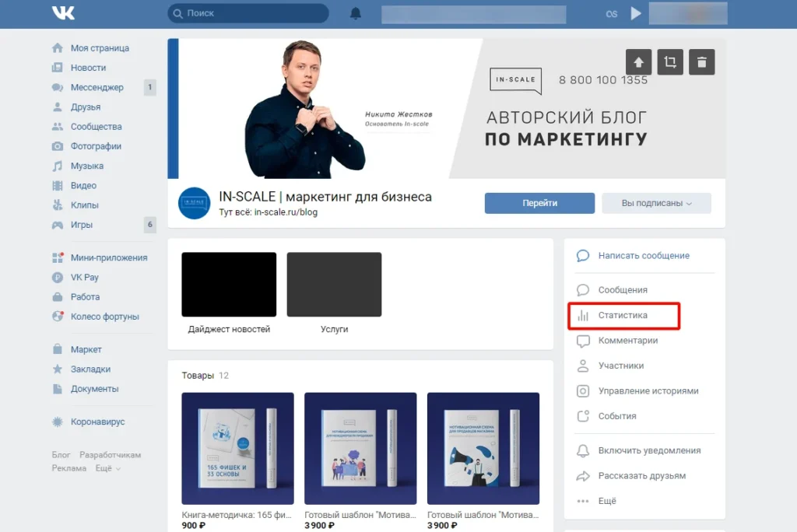Viewport: 797px width, 532px height.
Task: Click the play music button in header
Action: click(x=636, y=13)
